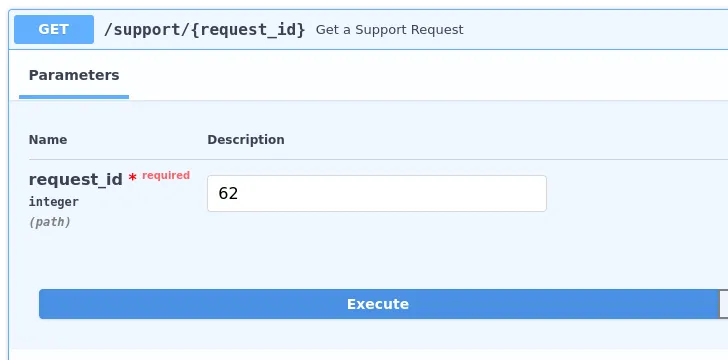This screenshot has width=728, height=360.
Task: Select the Parameters tab
Action: tap(74, 75)
